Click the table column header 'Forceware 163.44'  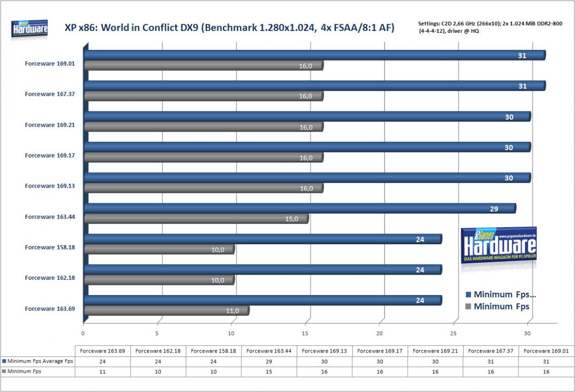269,351
